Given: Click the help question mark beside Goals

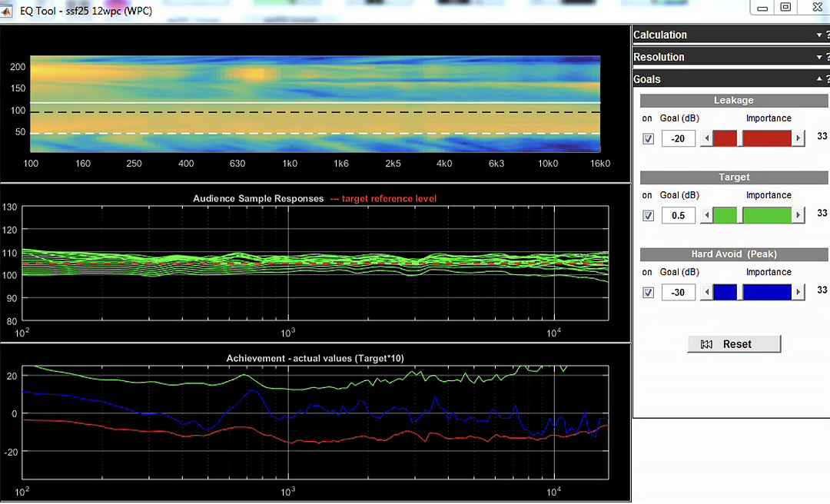Looking at the screenshot, I should click(827, 80).
